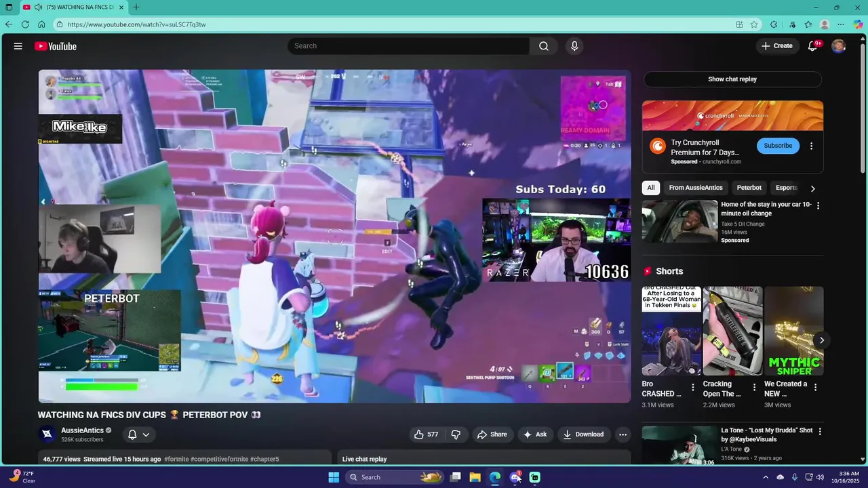The height and width of the screenshot is (488, 868).
Task: Click inside the YouTube search field
Action: pos(409,46)
